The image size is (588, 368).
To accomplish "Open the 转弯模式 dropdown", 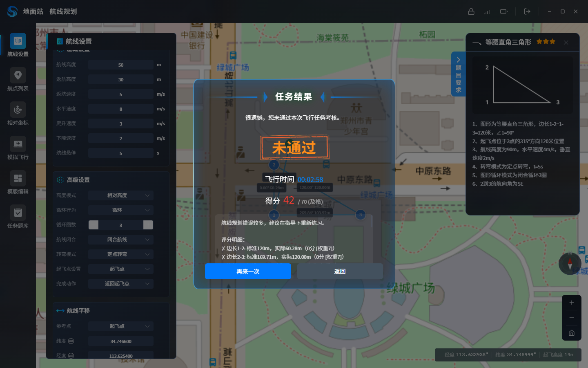I will [121, 254].
